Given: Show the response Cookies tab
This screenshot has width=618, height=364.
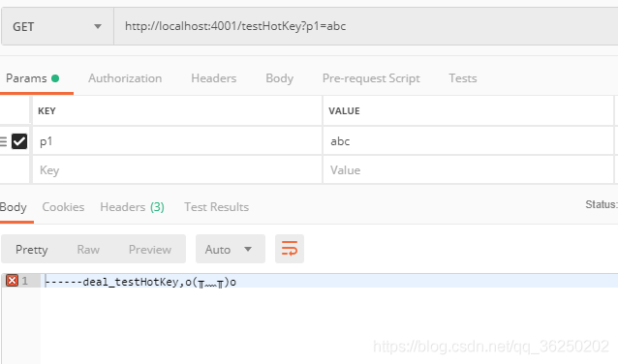Looking at the screenshot, I should pyautogui.click(x=63, y=207).
